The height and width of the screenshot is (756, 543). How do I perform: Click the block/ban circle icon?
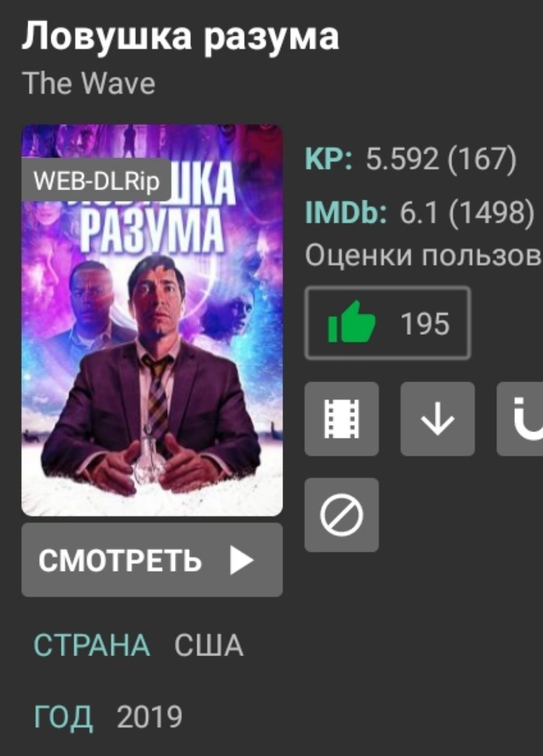click(342, 515)
